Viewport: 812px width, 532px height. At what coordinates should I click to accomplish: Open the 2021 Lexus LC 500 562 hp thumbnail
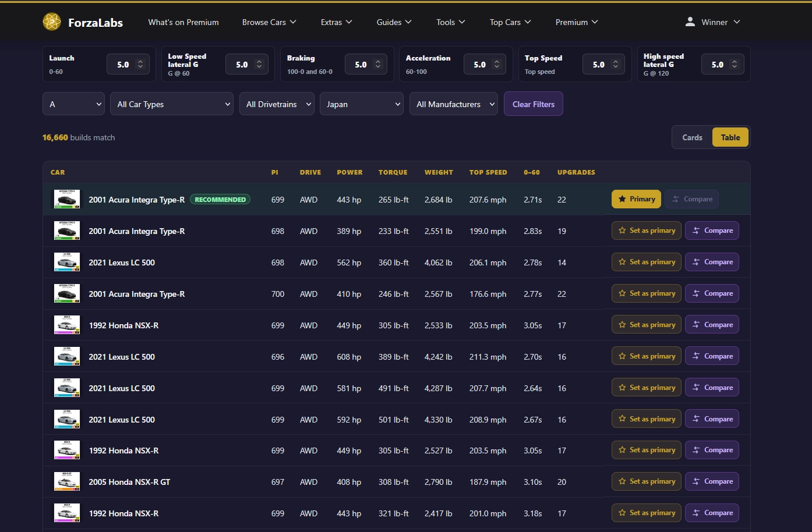click(x=67, y=263)
